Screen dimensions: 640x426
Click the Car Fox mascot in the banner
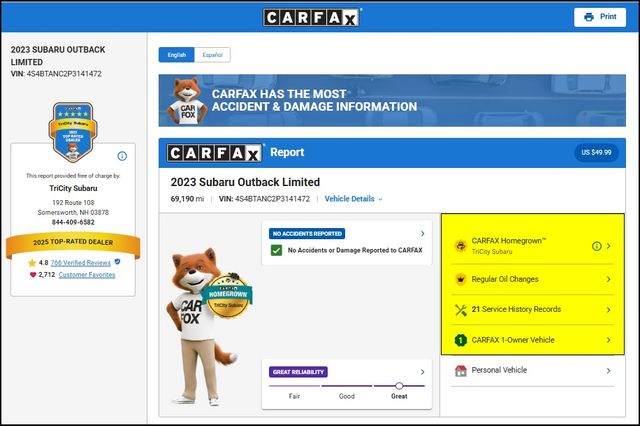(x=187, y=101)
